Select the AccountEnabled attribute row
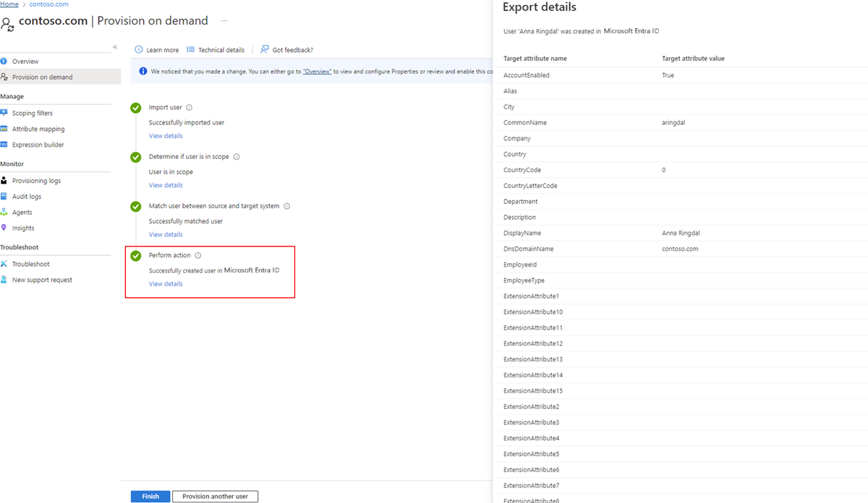This screenshot has height=503, width=868. tap(680, 75)
